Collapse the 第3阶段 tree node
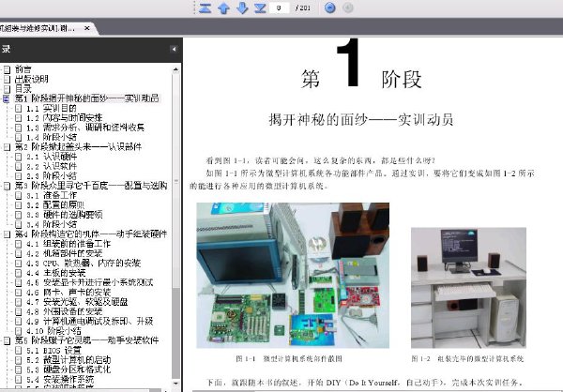 coord(7,186)
